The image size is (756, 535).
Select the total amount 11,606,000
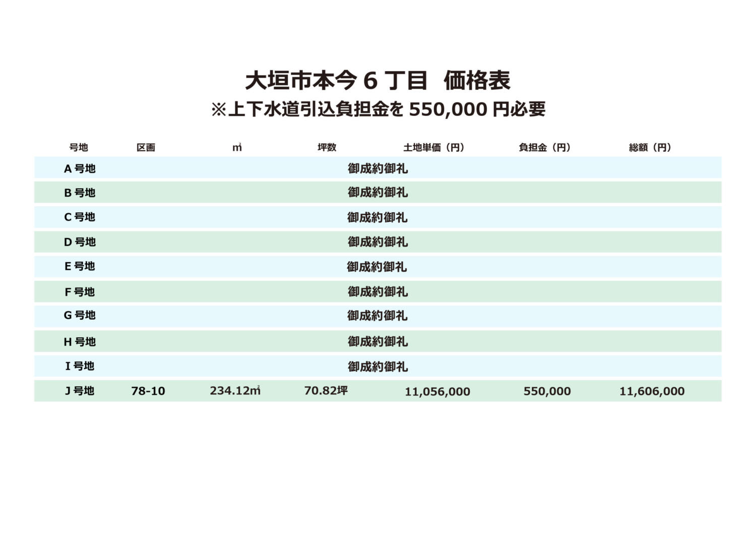click(x=652, y=391)
